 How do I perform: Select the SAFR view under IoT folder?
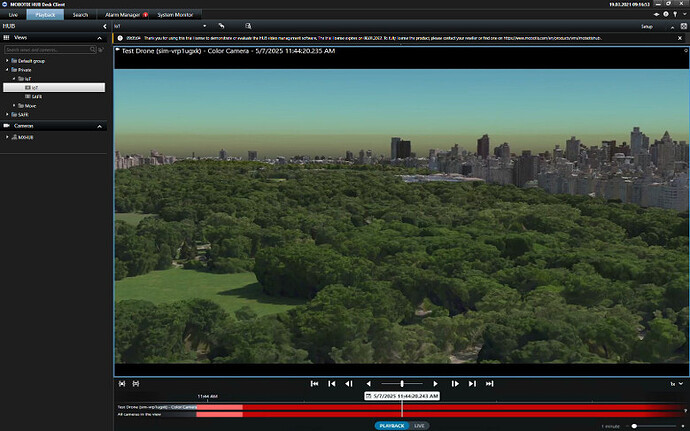[34, 96]
